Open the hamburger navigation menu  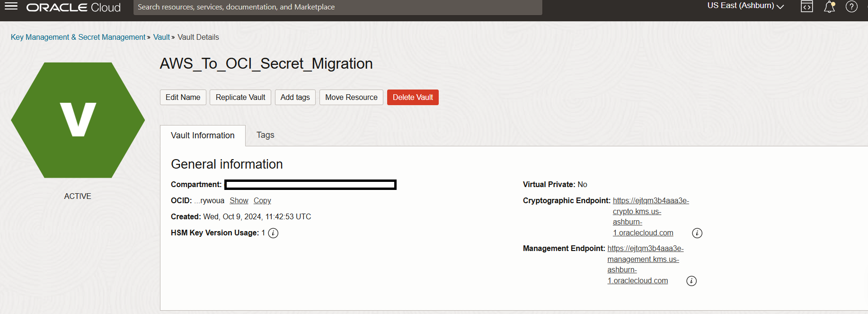11,6
